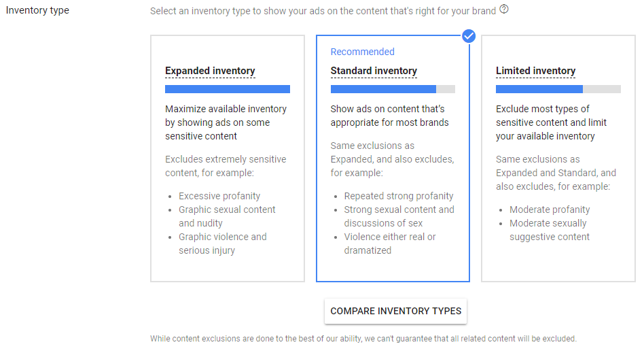
Task: Click the 'Repeated strong profanity' bullet item
Action: click(398, 196)
